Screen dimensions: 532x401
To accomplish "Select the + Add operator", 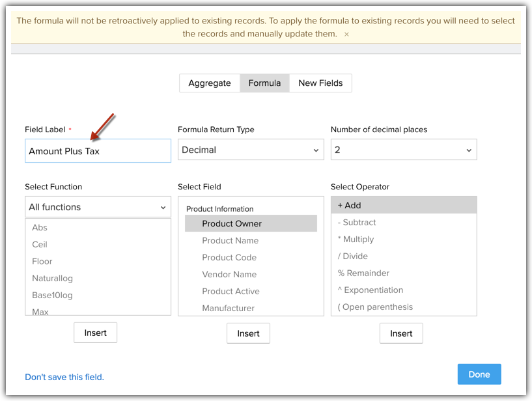I will 350,205.
